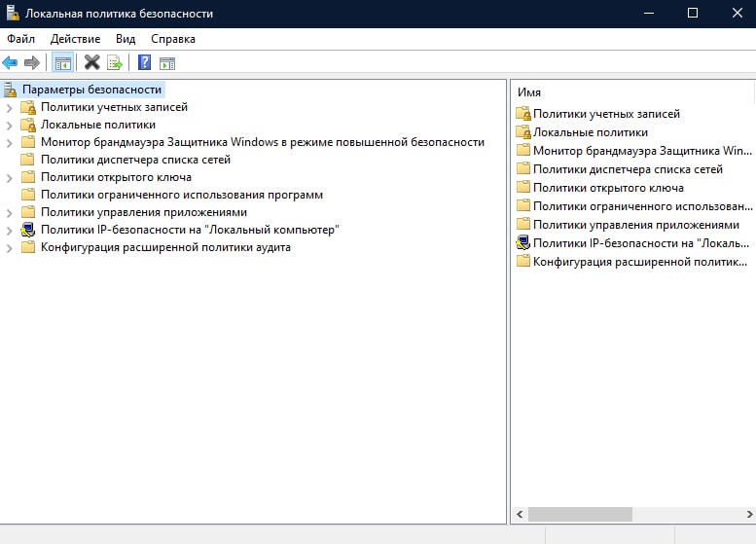Click the Delete X toolbar icon

click(91, 62)
